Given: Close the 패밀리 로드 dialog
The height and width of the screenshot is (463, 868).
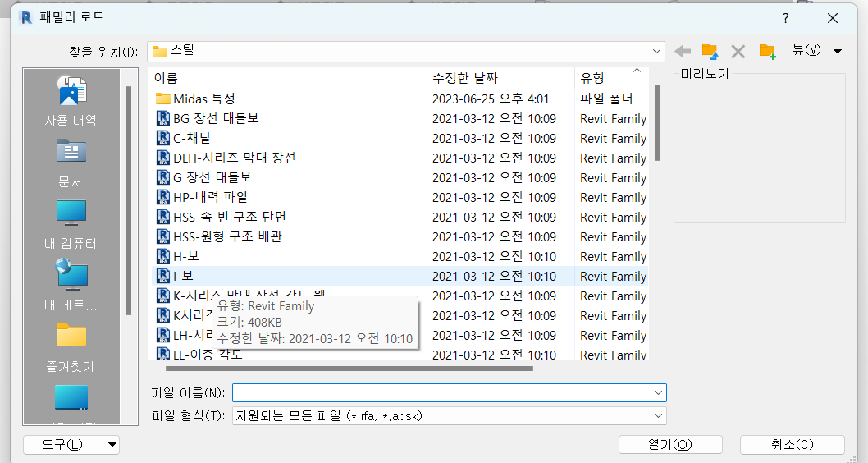Looking at the screenshot, I should coord(833,18).
